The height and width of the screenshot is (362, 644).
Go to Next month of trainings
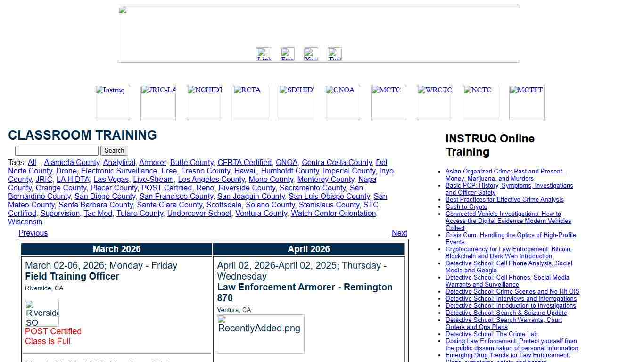pos(399,233)
